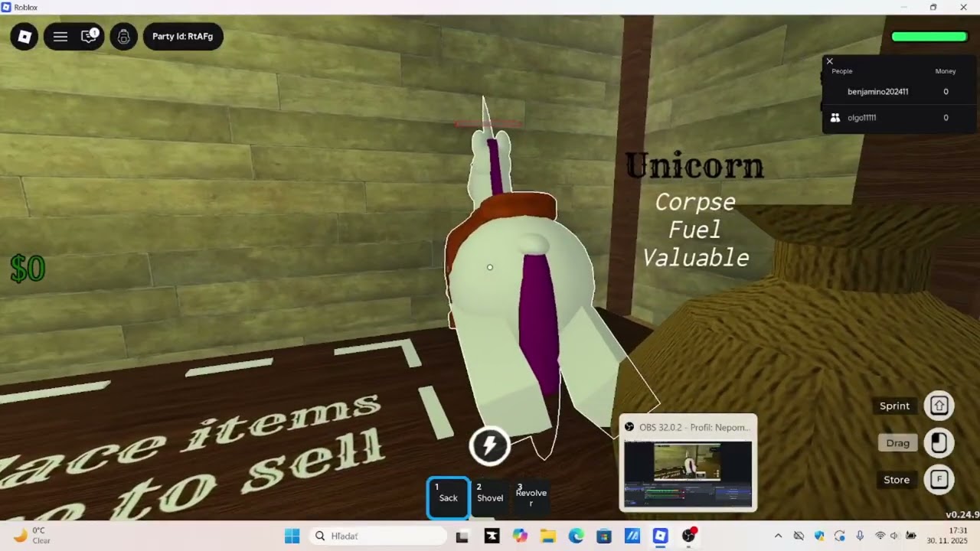Open Microsoft Store from the taskbar
This screenshot has width=980, height=551.
(x=604, y=536)
